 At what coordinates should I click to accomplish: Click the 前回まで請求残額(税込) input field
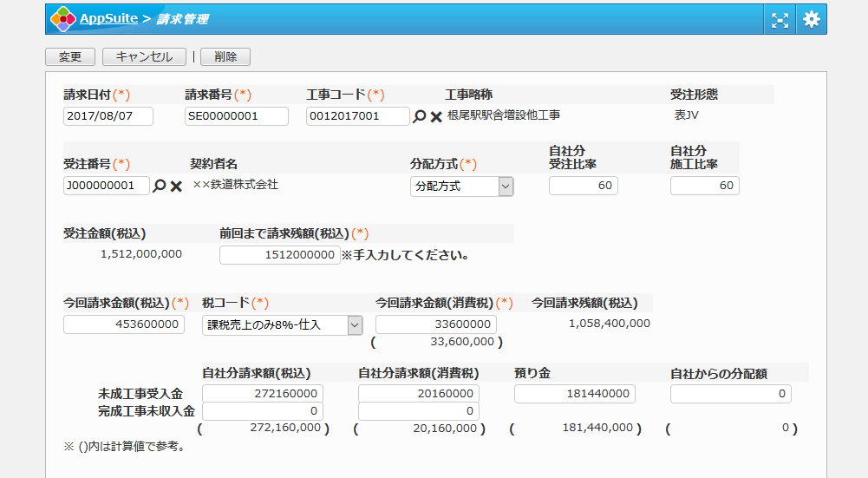coord(279,255)
